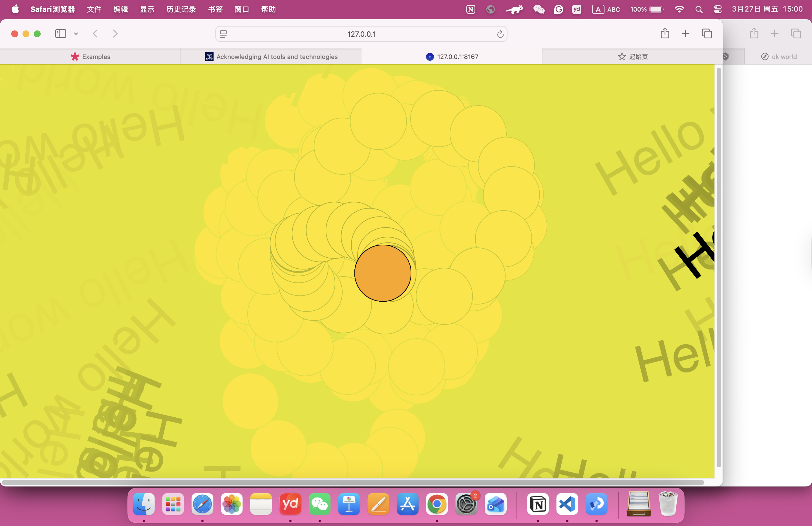Open the page menu icon in address bar

tap(224, 34)
